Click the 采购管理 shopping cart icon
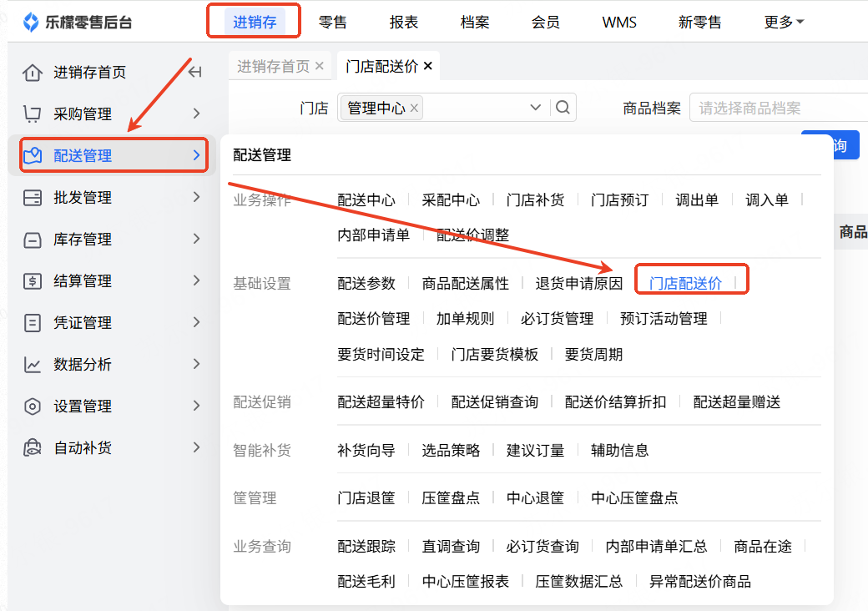 [32, 114]
